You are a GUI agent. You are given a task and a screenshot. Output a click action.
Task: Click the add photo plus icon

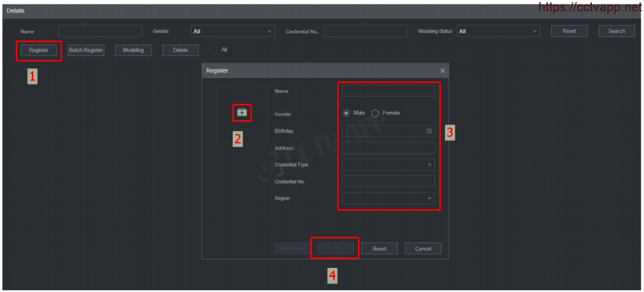coord(241,113)
